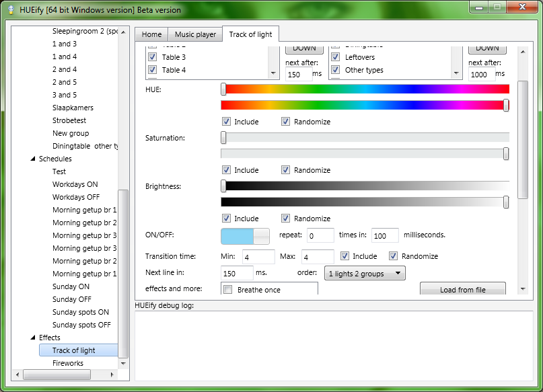Uncheck the Table 4 checkbox
Screen dimensions: 543x392
pos(152,69)
